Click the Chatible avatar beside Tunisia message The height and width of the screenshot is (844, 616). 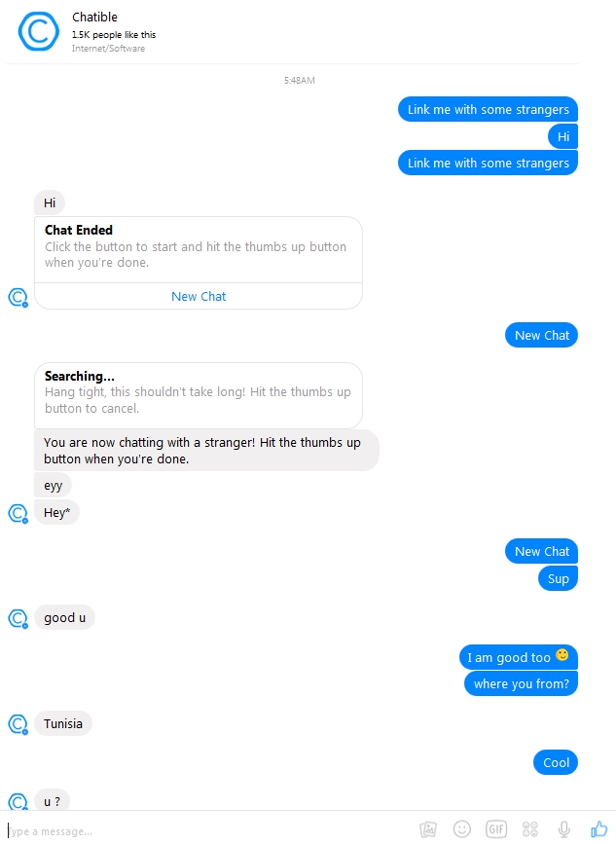pos(18,724)
